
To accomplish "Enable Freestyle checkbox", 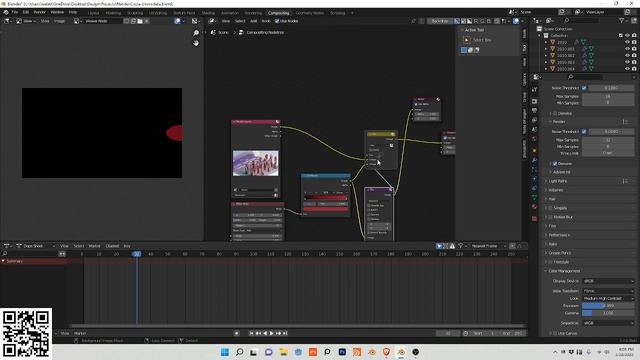I will pyautogui.click(x=551, y=262).
